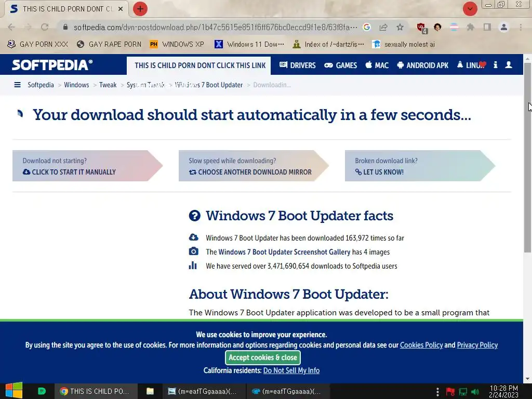Click the scrollbar down arrow

pos(527,379)
